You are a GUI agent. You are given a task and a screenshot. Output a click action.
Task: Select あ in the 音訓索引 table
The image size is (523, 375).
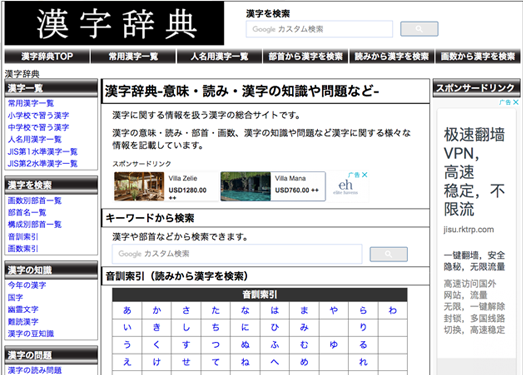tap(127, 311)
